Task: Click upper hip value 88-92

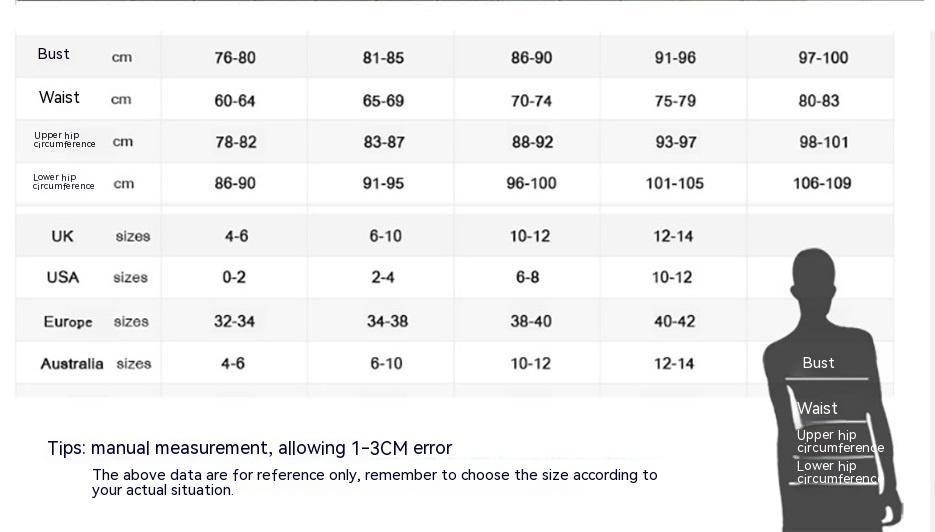Action: point(532,142)
